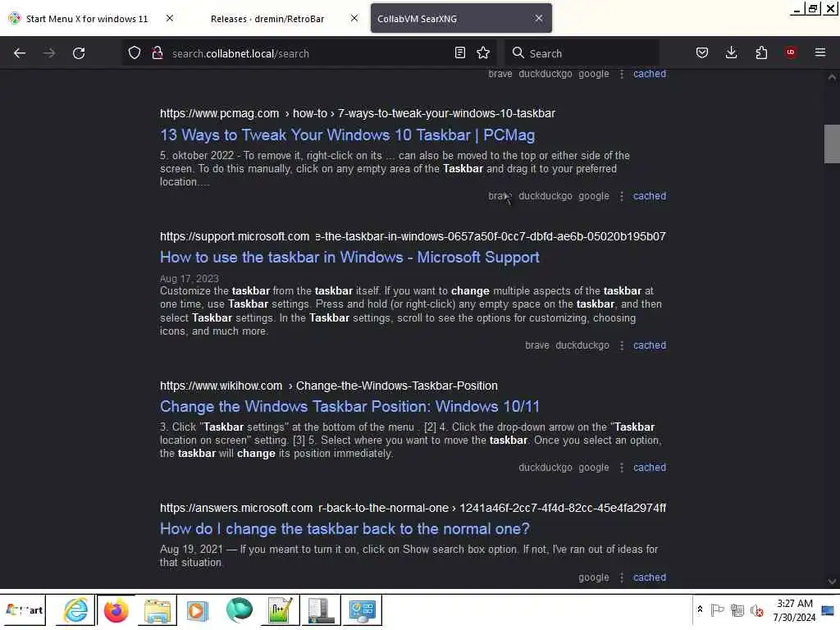Click the site security padlock icon

[157, 53]
